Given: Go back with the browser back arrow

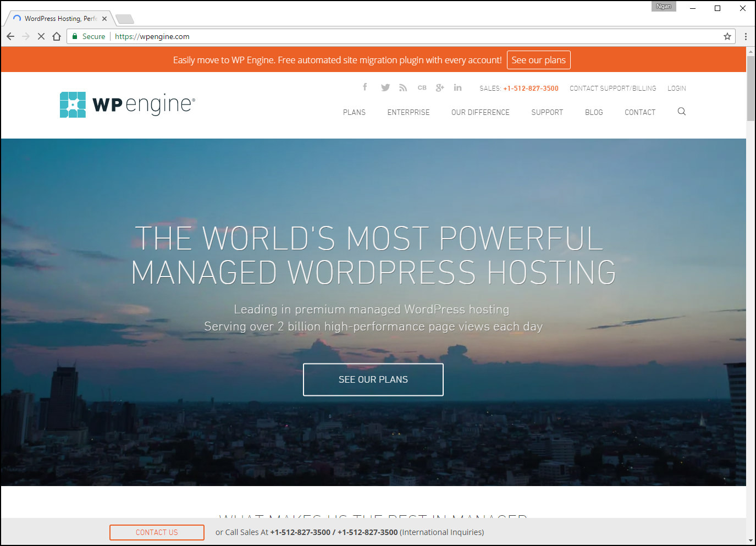Looking at the screenshot, I should 10,36.
